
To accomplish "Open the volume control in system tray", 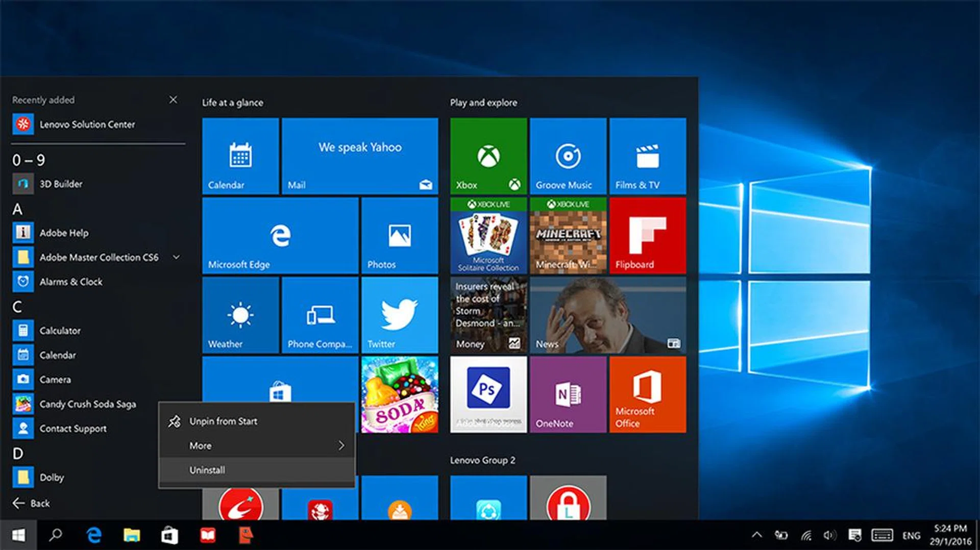I will click(x=829, y=535).
